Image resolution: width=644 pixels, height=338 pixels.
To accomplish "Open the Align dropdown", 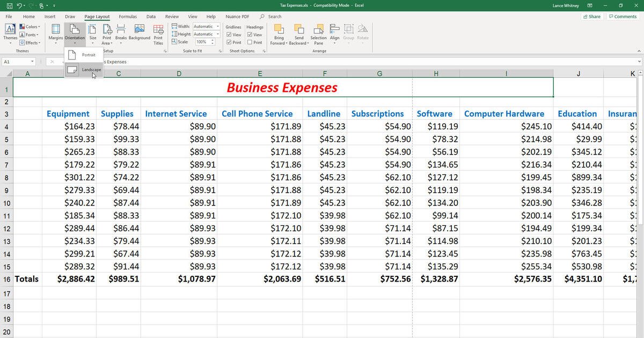I will tap(334, 33).
